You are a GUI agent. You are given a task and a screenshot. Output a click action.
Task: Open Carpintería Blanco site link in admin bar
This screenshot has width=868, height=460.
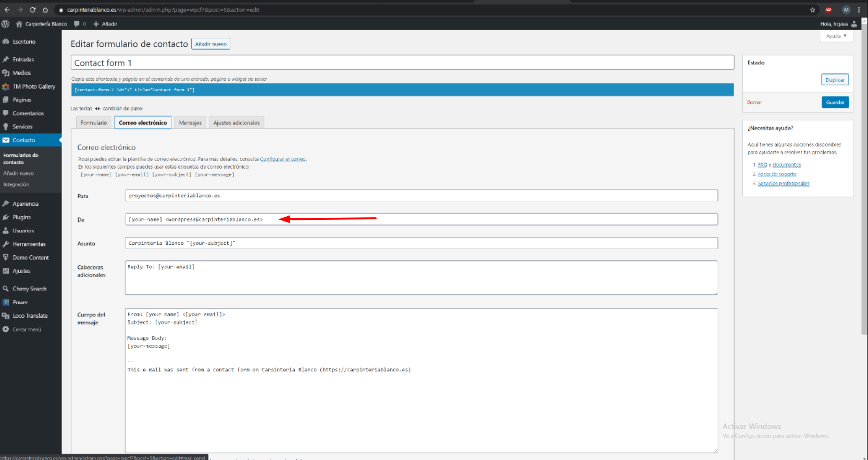(42, 24)
